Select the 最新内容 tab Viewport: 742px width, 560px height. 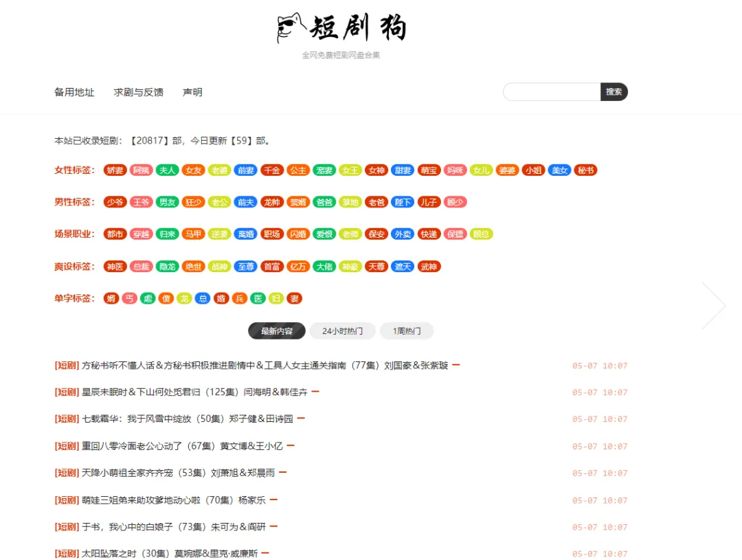[277, 331]
